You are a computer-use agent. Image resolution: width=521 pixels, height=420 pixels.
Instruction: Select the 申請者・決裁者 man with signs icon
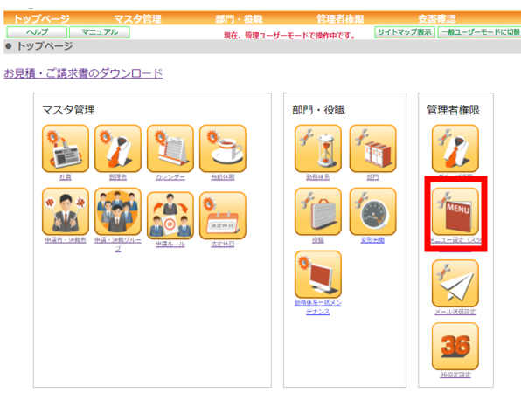click(x=66, y=211)
